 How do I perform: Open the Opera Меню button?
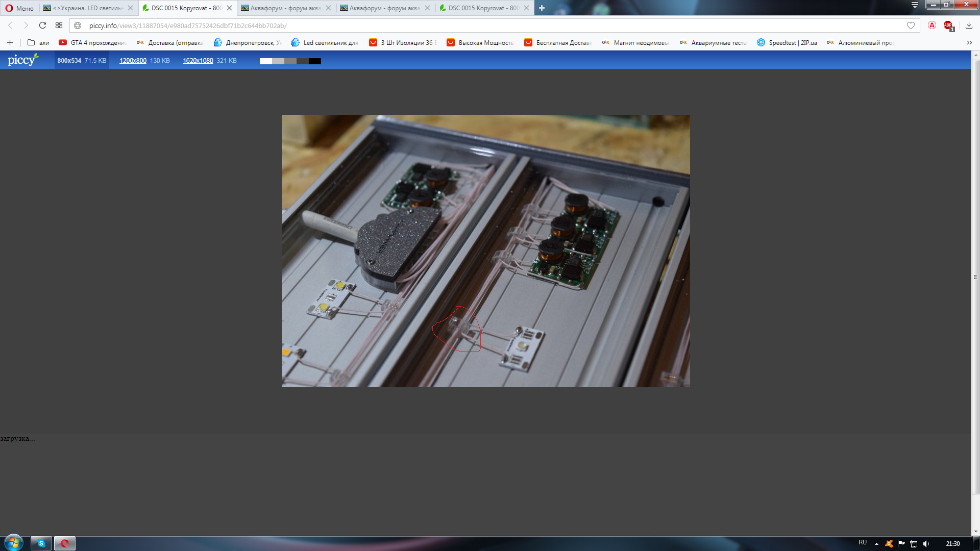click(x=19, y=8)
